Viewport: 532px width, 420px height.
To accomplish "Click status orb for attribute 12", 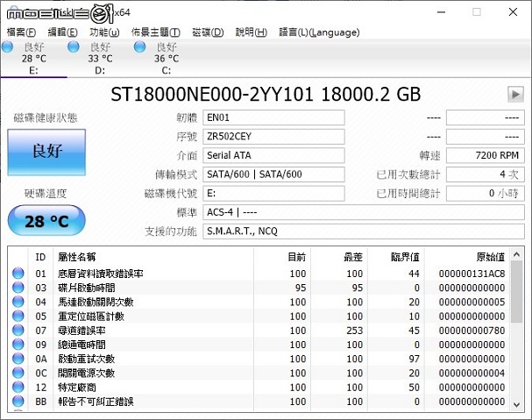I will pyautogui.click(x=18, y=387).
